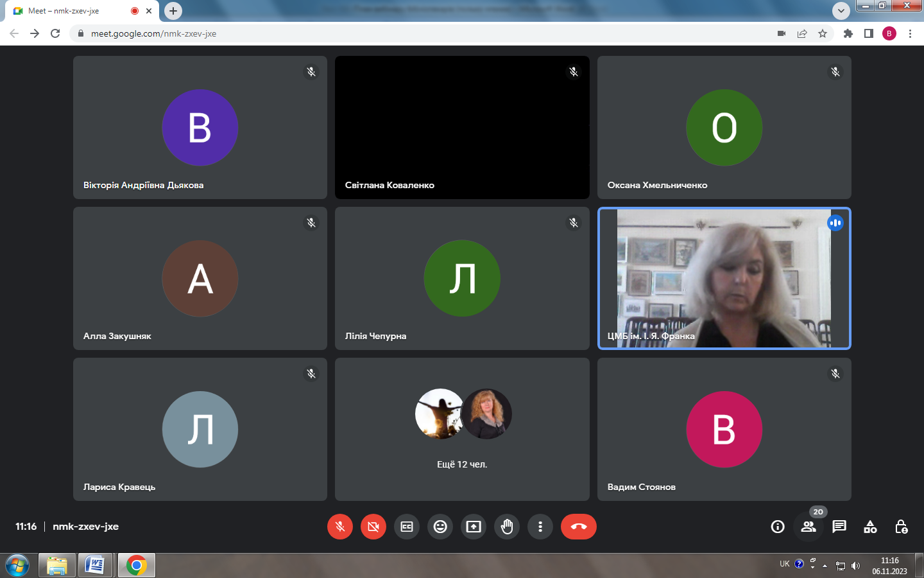Select the ЦМБ ім. І. Я. Франка video tile
The width and height of the screenshot is (924, 578).
[x=724, y=278]
